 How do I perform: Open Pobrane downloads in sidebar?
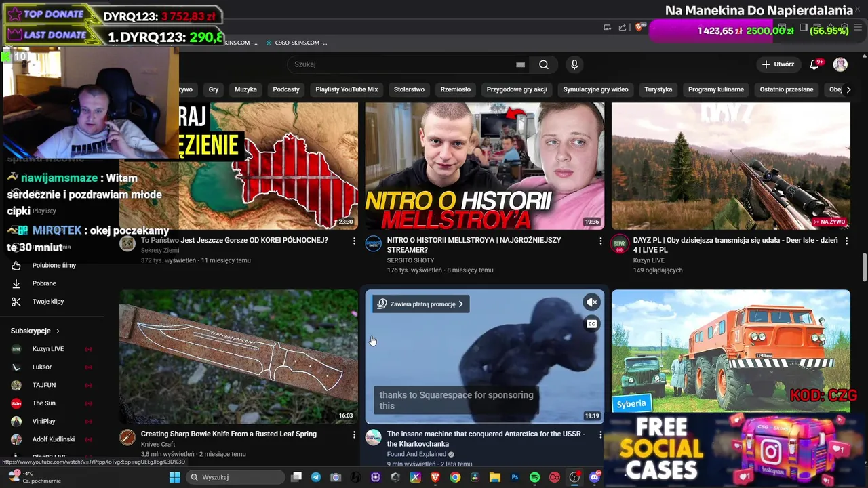point(44,283)
